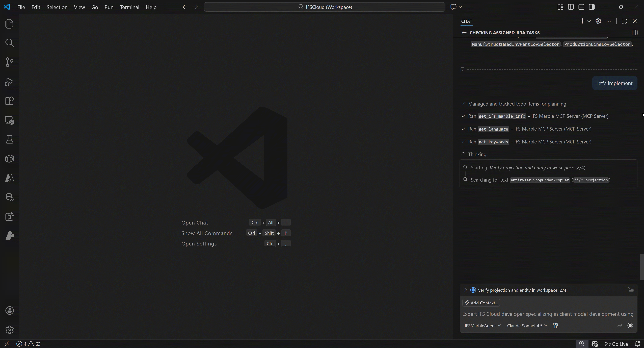Open the Help menu

[x=151, y=7]
